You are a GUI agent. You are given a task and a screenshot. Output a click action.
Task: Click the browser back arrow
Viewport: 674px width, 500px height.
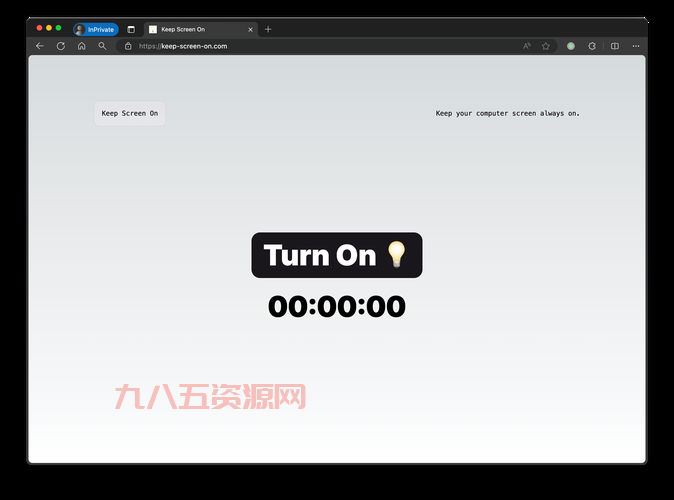tap(40, 46)
